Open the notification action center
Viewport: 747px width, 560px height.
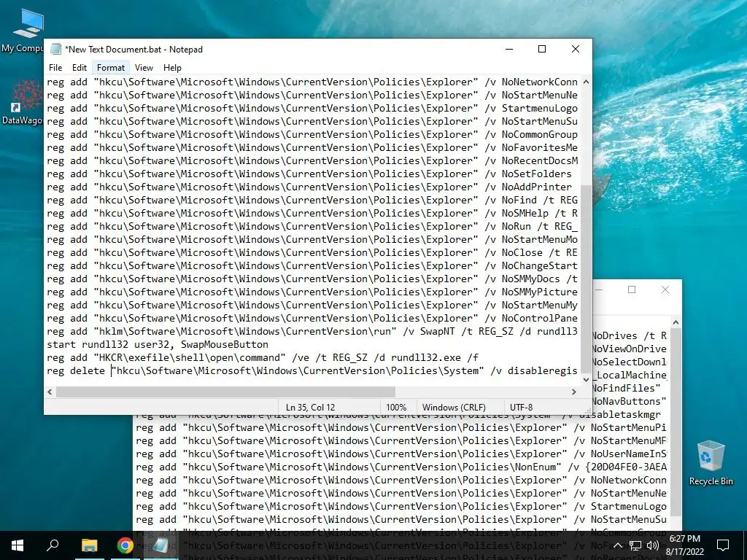click(723, 545)
